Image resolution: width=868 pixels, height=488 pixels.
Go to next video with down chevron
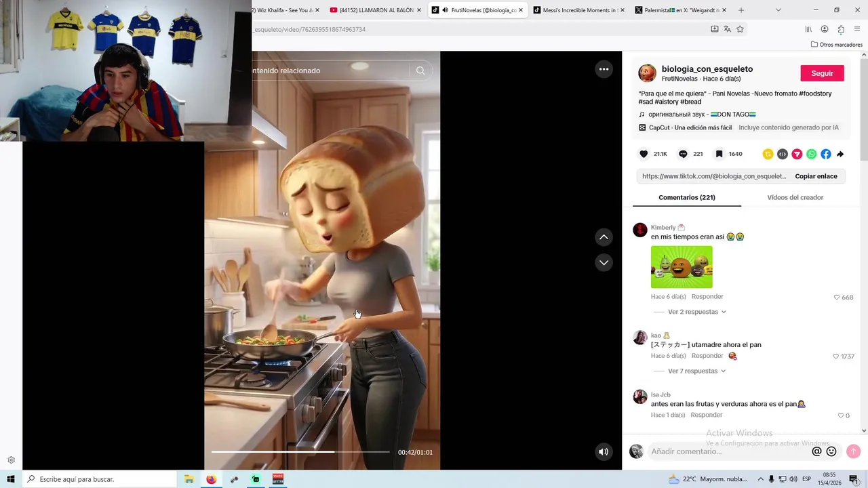click(604, 262)
